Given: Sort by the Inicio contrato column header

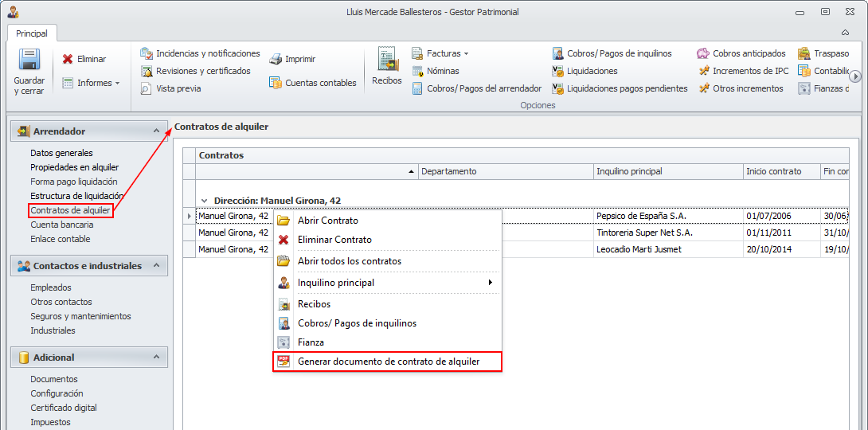Looking at the screenshot, I should point(779,171).
